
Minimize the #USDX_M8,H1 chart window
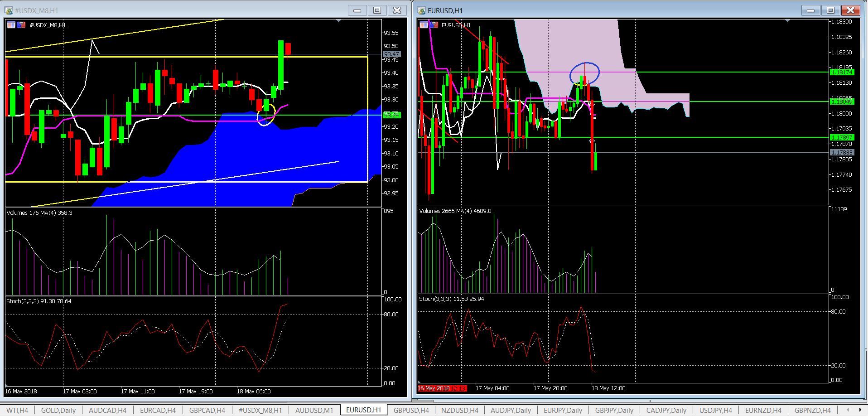[x=357, y=10]
